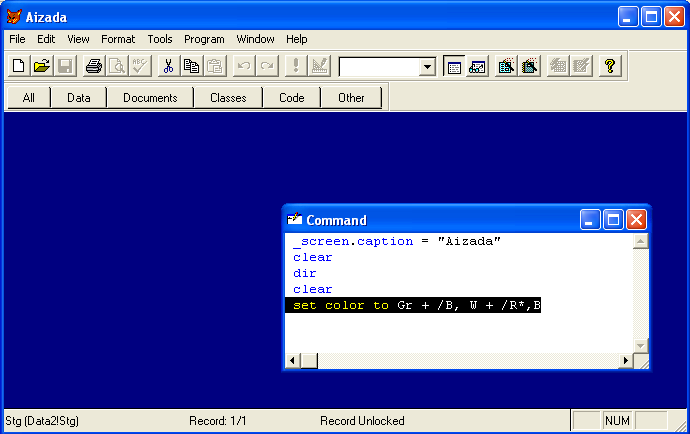
Task: Click the Print Preview icon
Action: (x=117, y=66)
